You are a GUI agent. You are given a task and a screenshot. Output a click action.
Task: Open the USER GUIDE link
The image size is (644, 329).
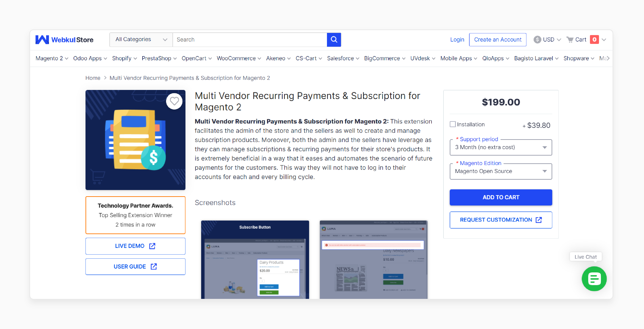135,267
